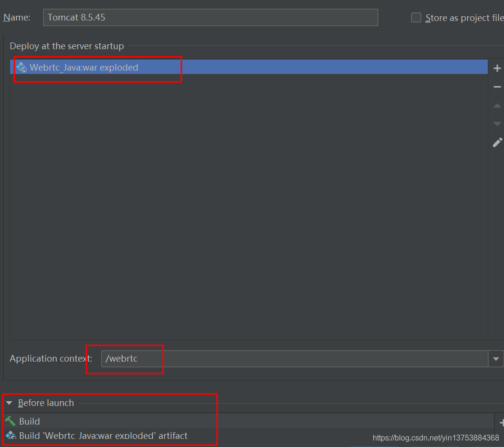Select Webrtc_Java:war exploded deployment row
Viewport: 504px width, 447px height.
pyautogui.click(x=249, y=67)
